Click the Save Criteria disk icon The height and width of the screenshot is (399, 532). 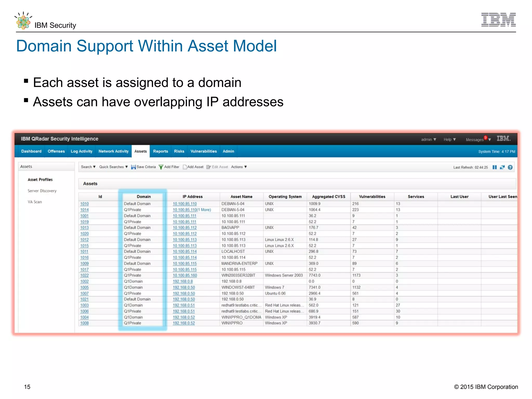[x=133, y=167]
